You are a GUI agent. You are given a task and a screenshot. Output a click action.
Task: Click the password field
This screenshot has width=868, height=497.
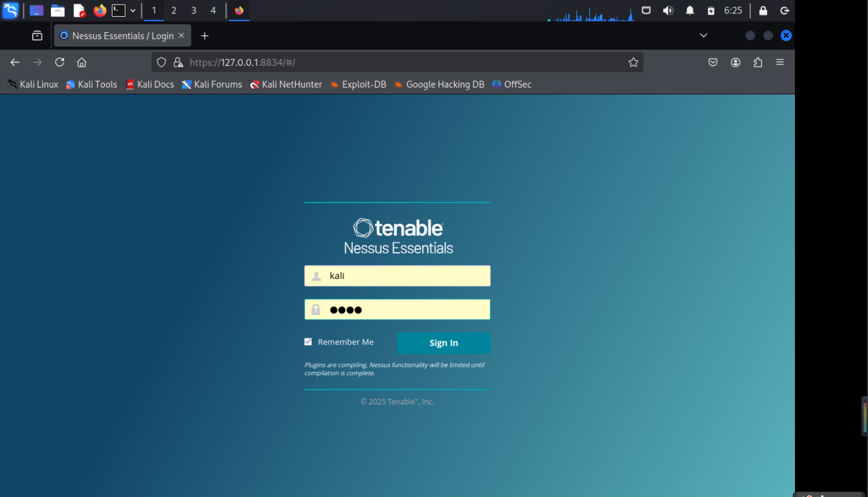[397, 310]
